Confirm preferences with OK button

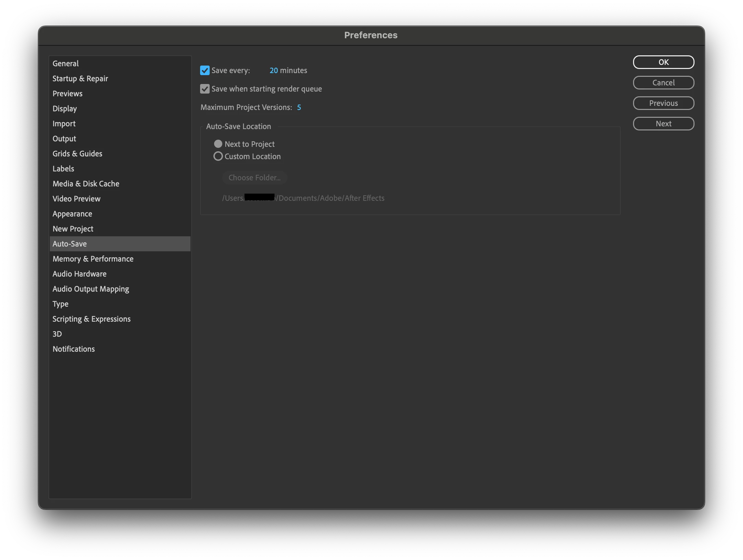pos(663,62)
